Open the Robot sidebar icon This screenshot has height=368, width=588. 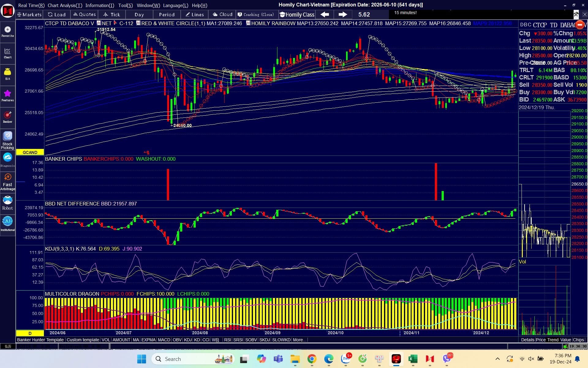pyautogui.click(x=8, y=203)
